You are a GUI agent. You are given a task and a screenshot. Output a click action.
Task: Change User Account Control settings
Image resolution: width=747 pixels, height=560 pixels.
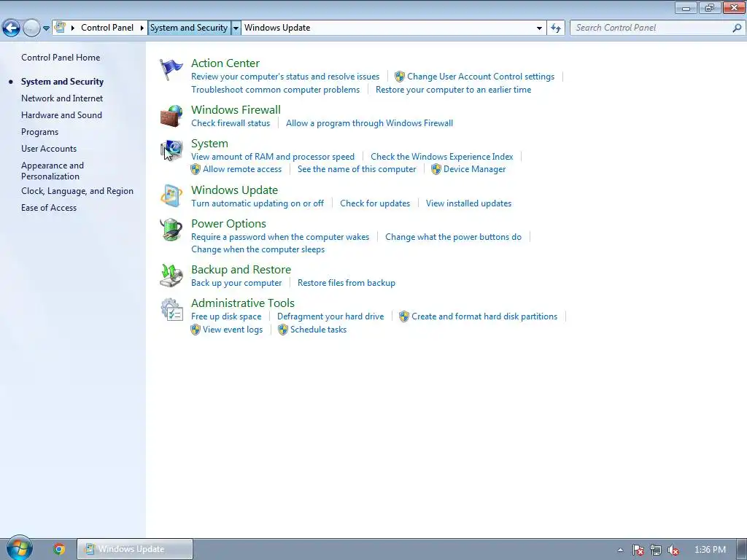481,77
